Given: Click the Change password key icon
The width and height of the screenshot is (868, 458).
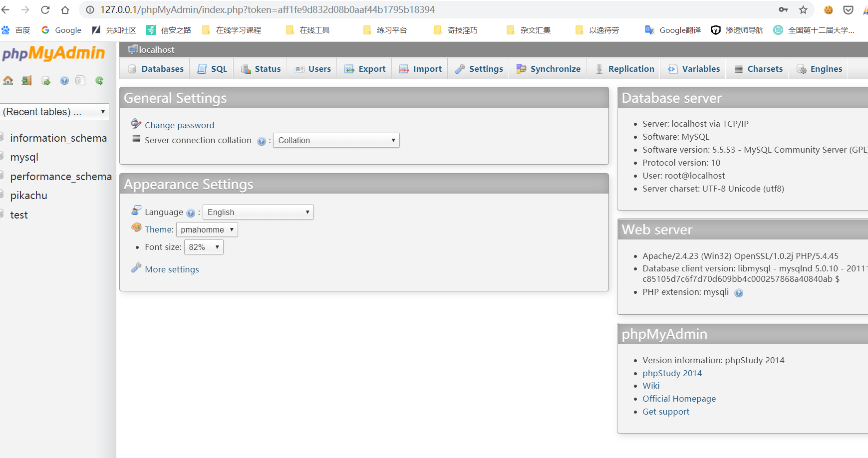Looking at the screenshot, I should coord(136,123).
